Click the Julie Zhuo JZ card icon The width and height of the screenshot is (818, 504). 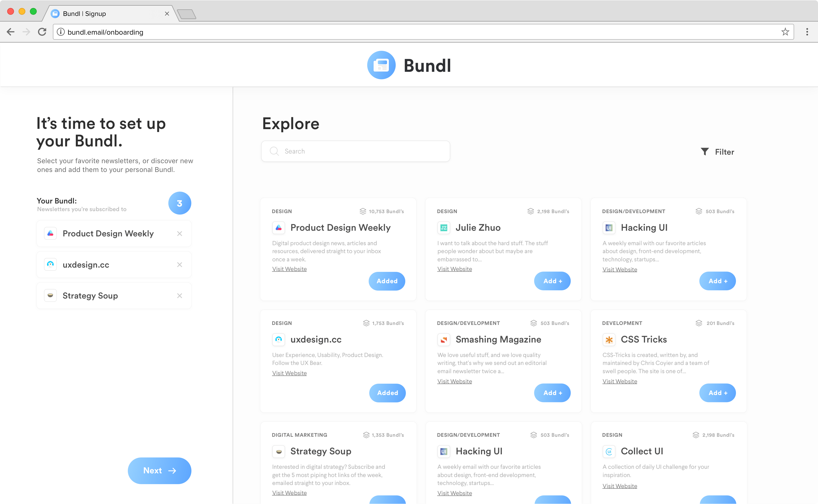tap(444, 228)
